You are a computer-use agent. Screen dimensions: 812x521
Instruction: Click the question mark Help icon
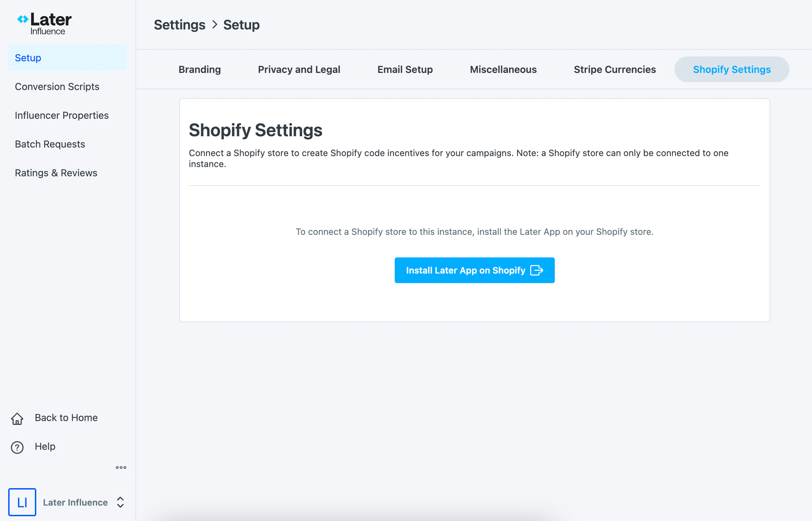click(x=17, y=447)
